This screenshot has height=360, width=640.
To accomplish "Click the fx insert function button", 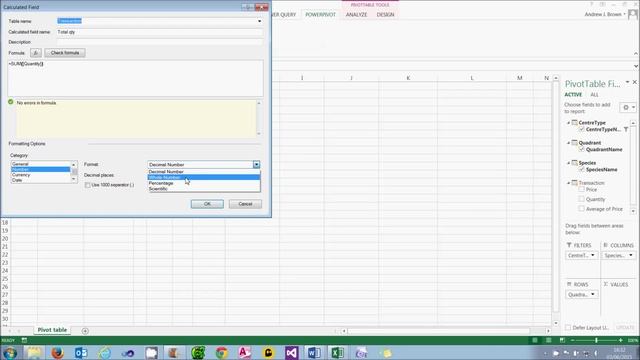I will coord(36,53).
